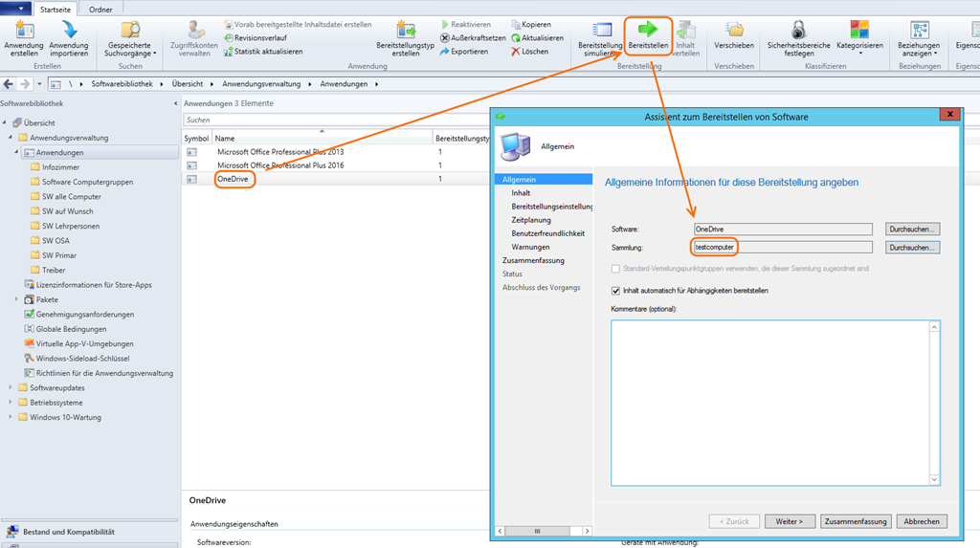
Task: Expand the Pakete tree node
Action: click(16, 299)
